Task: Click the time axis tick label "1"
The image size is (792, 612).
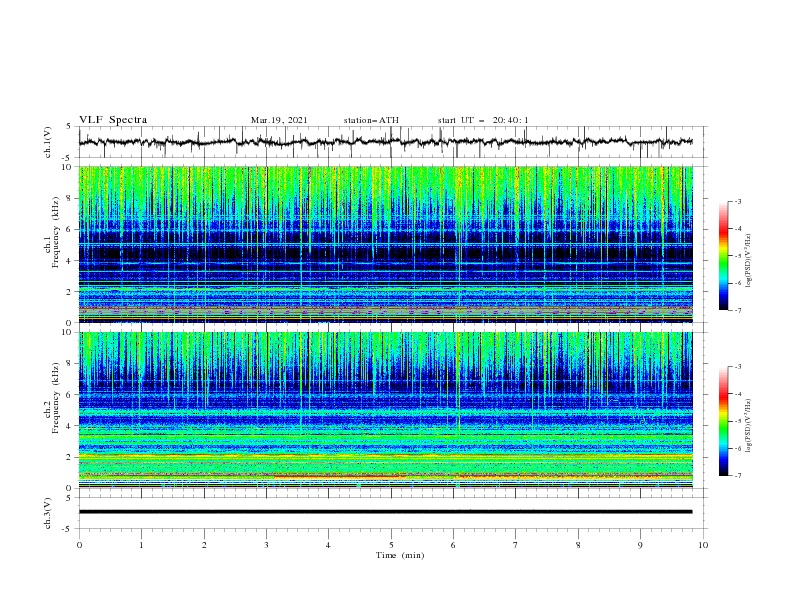Action: (x=141, y=545)
